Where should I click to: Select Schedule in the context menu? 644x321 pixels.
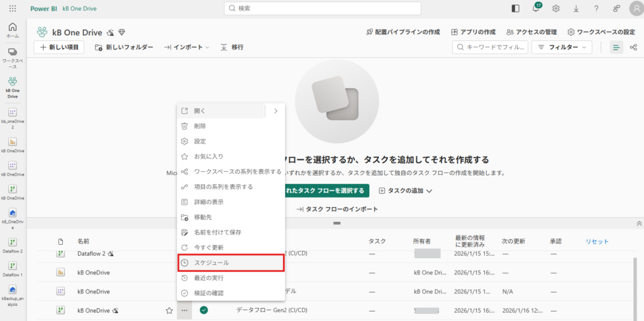230,262
